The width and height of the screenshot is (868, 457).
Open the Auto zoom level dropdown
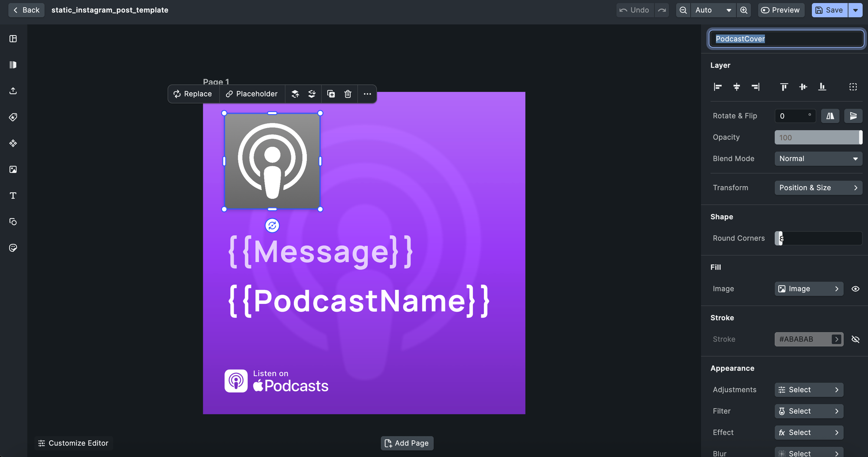click(x=713, y=10)
